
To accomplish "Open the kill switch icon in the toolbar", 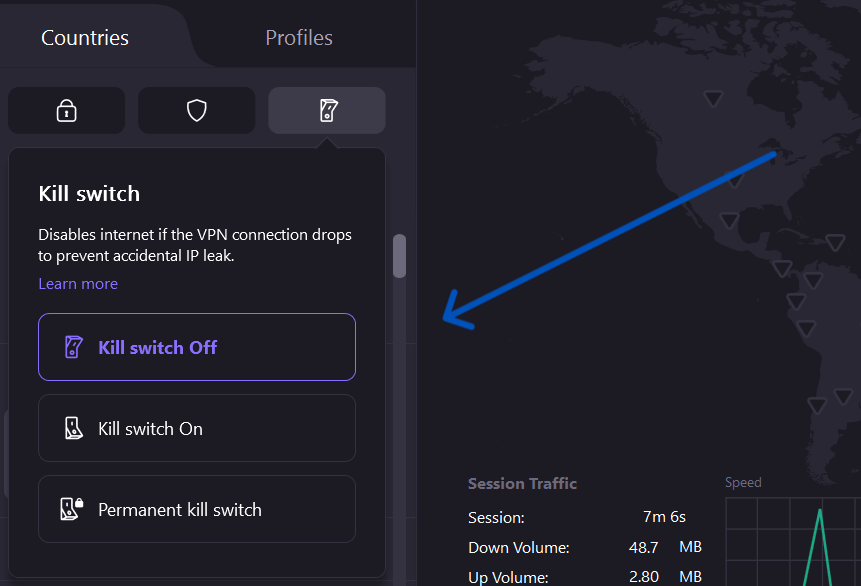I will [326, 110].
